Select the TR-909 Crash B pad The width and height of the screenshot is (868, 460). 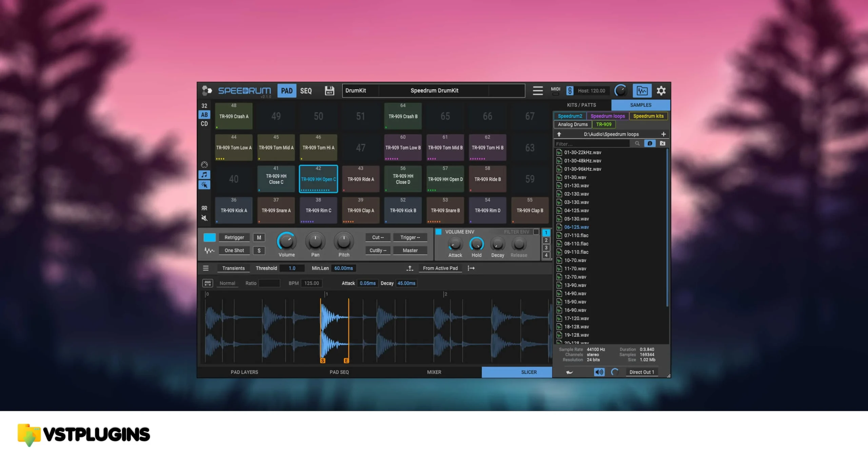tap(403, 116)
